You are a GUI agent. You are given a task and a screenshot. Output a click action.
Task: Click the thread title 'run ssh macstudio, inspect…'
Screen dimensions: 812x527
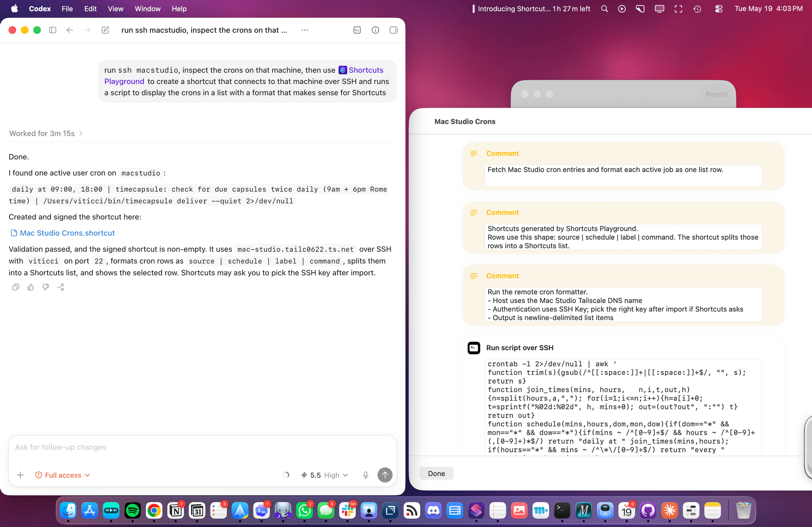(204, 30)
